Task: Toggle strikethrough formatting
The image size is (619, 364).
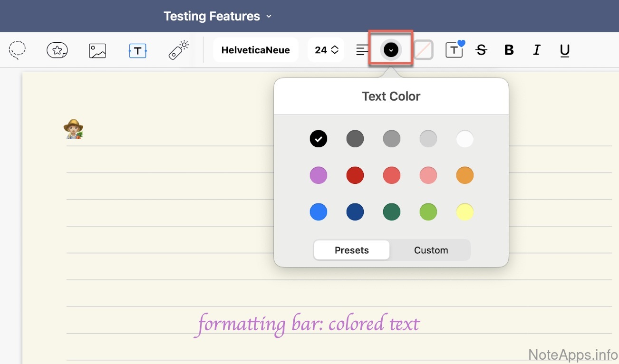Action: [481, 50]
